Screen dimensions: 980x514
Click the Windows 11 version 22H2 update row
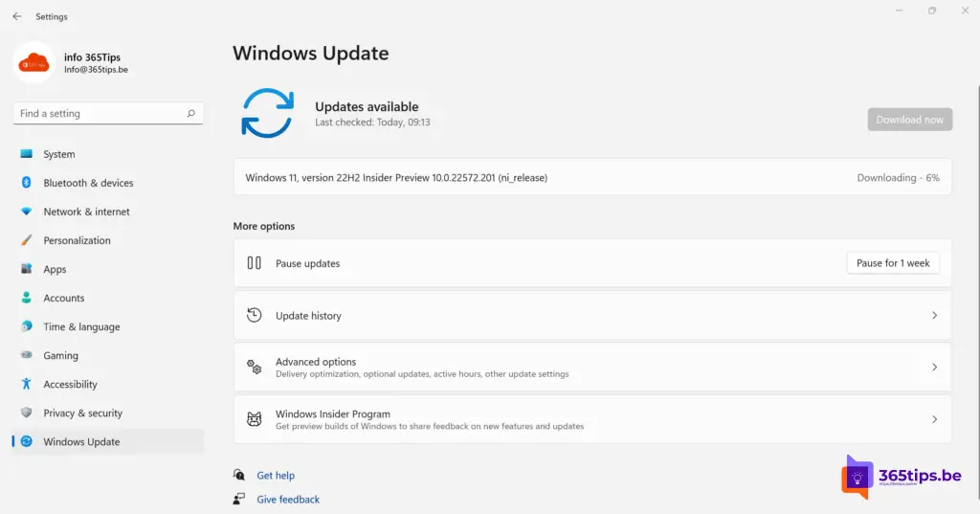[x=592, y=177]
